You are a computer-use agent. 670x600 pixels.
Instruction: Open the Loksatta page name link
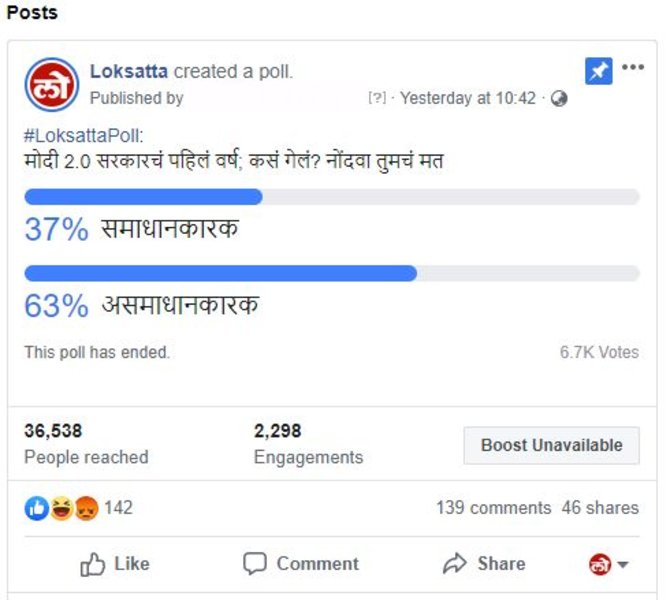(x=129, y=71)
